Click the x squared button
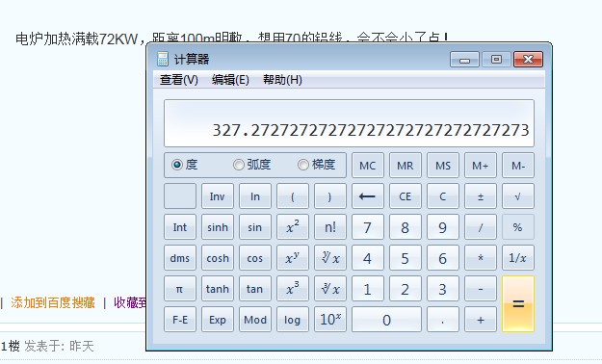 tap(293, 227)
